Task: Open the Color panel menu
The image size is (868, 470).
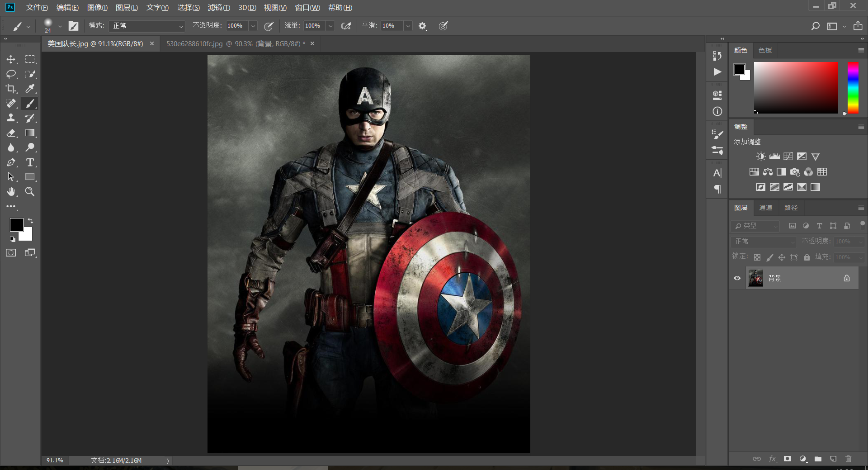Action: 861,50
